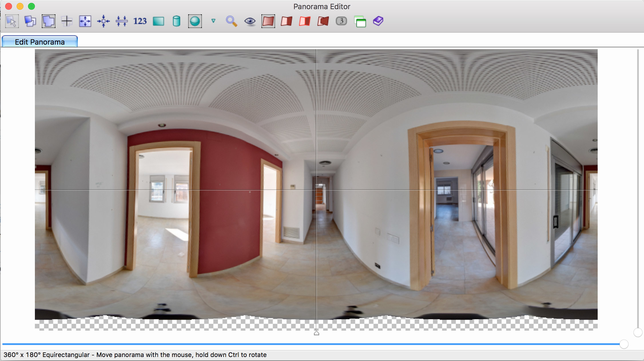This screenshot has width=644, height=361.
Task: Click the set center point crosshair icon
Action: tap(67, 21)
